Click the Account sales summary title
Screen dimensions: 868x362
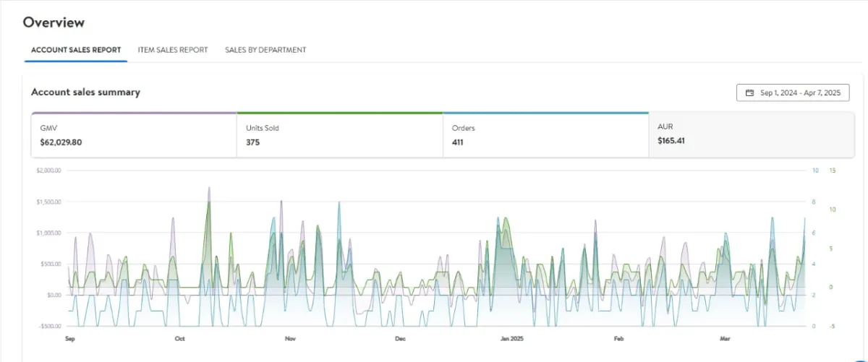pyautogui.click(x=85, y=92)
